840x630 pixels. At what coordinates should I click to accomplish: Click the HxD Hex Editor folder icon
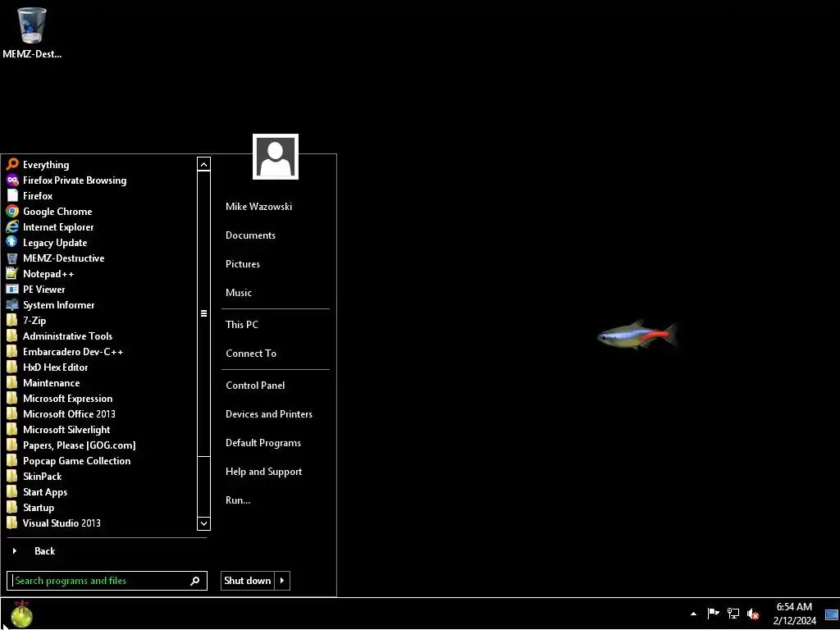12,367
